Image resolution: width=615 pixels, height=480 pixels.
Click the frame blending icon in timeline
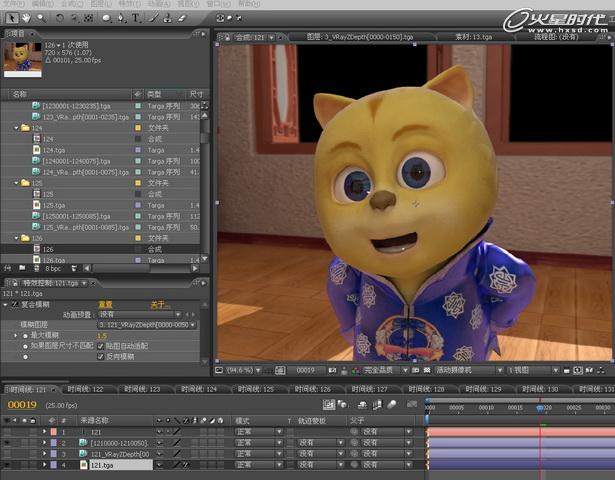coord(377,404)
